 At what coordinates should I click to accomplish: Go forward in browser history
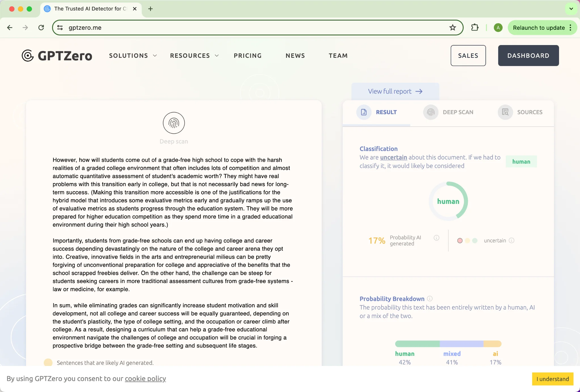click(25, 27)
